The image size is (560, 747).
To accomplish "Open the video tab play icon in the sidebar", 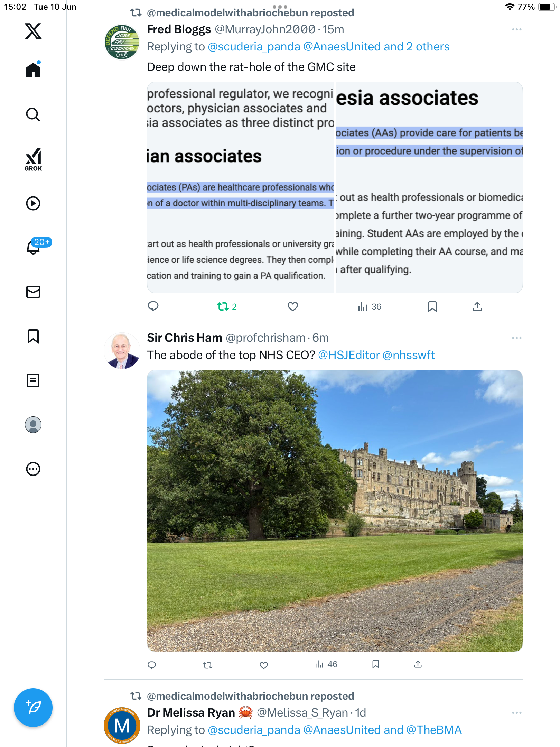I will (x=33, y=203).
